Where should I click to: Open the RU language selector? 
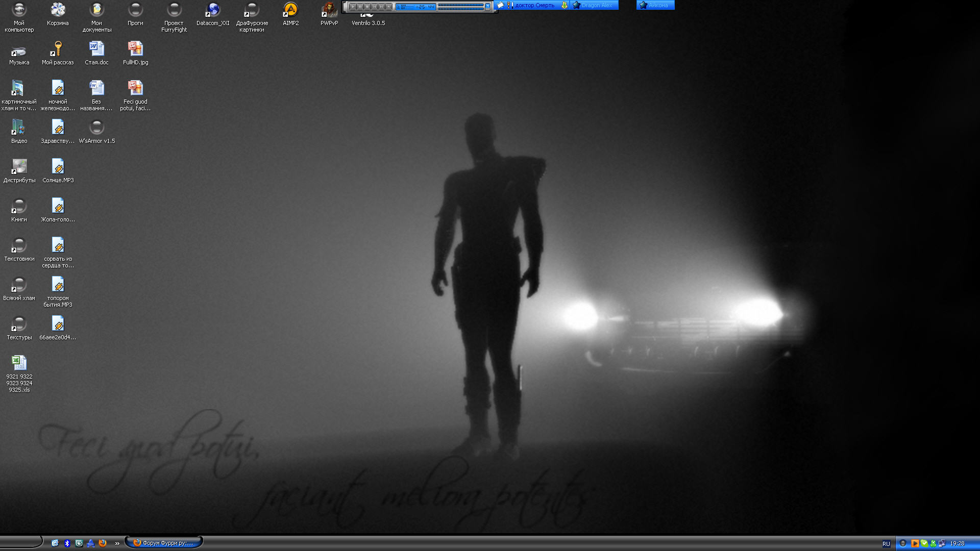click(x=886, y=544)
